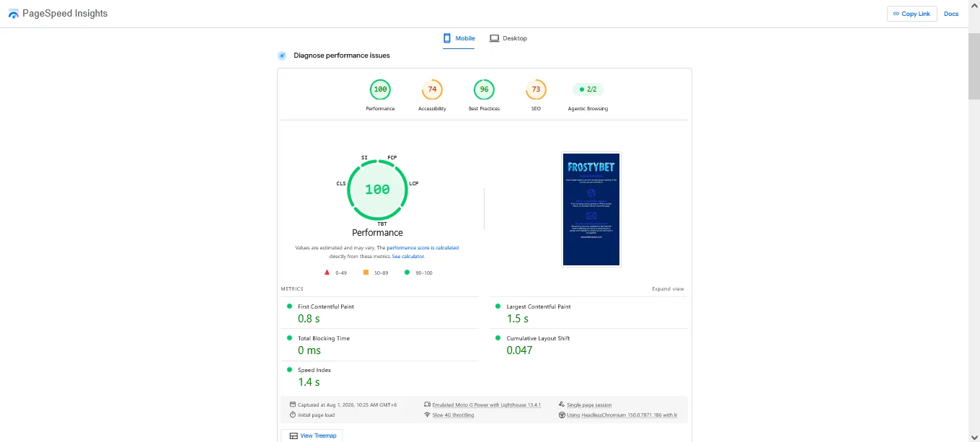Image resolution: width=980 pixels, height=442 pixels.
Task: Click the Cumulative Layout Shift metric label
Action: 538,338
